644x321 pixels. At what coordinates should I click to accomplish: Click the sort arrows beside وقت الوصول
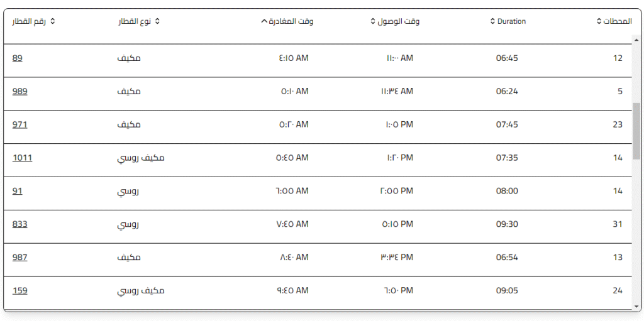(373, 21)
